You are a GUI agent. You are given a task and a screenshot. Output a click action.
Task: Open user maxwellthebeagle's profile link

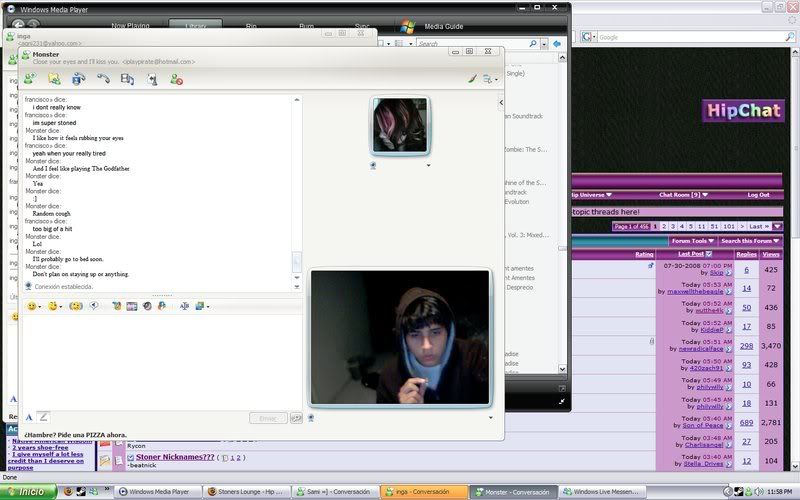point(695,291)
